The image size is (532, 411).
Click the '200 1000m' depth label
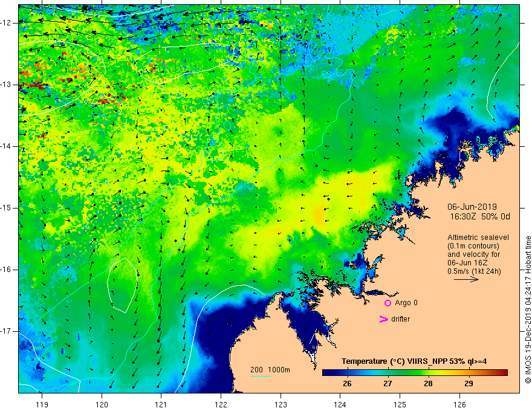[x=270, y=370]
